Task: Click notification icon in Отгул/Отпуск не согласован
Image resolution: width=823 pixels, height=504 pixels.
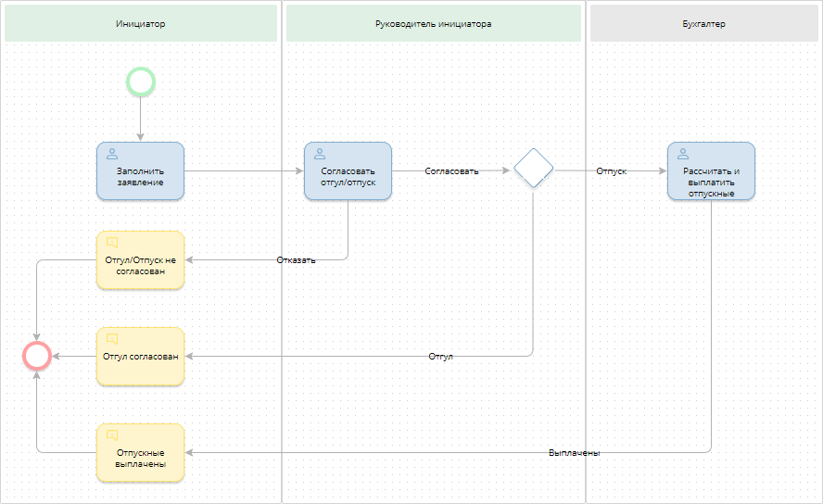Action: point(112,243)
